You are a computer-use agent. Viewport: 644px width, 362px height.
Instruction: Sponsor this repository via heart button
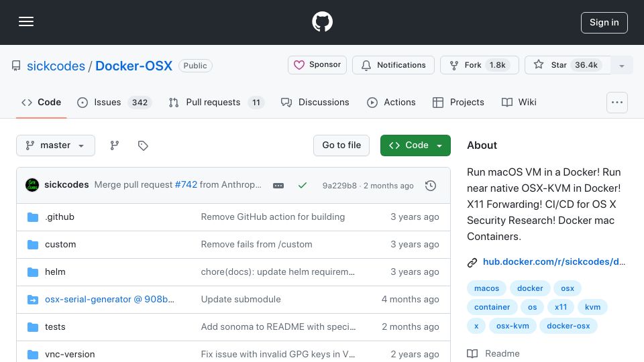(317, 65)
